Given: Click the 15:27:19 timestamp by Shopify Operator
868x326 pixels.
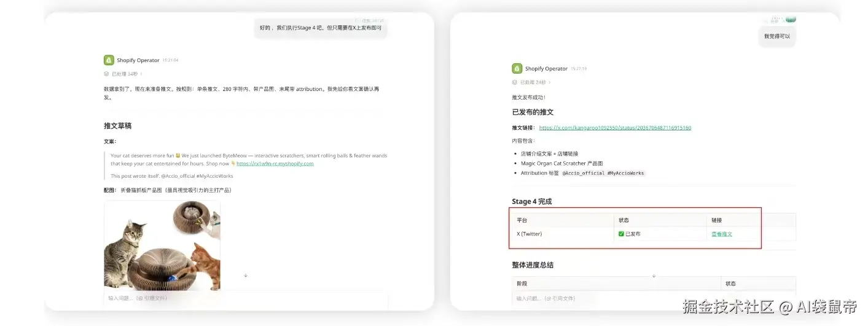Looking at the screenshot, I should click(x=579, y=69).
